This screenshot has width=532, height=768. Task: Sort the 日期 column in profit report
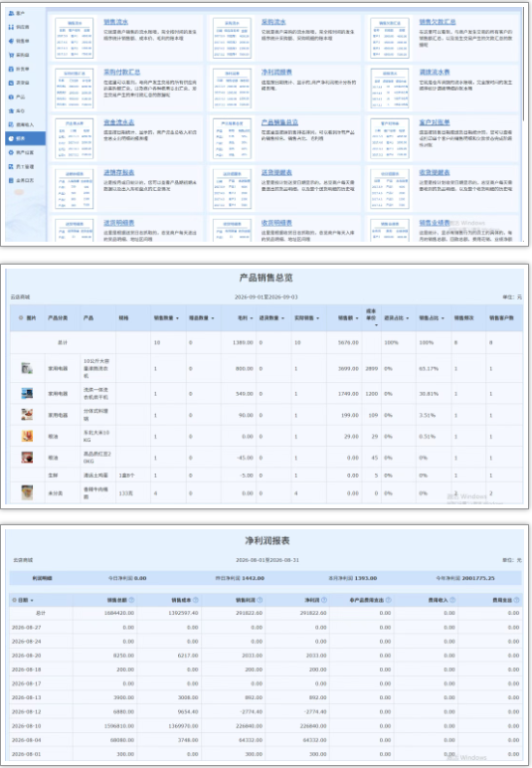click(32, 600)
